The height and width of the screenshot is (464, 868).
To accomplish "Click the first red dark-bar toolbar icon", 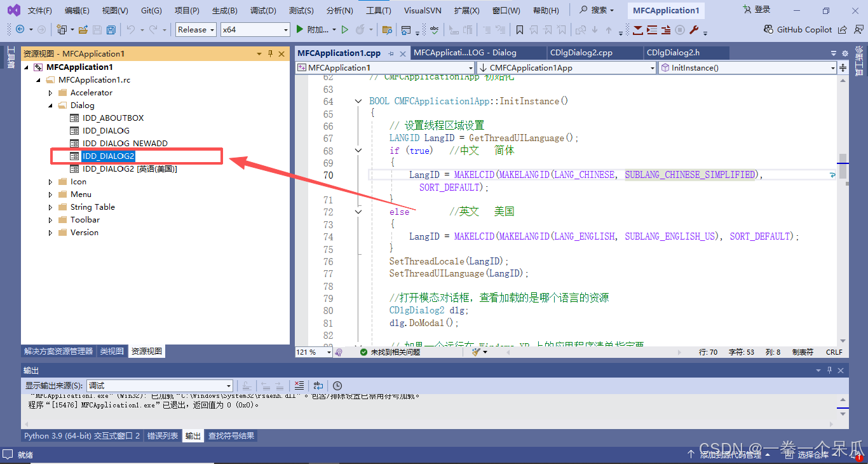I will [637, 29].
